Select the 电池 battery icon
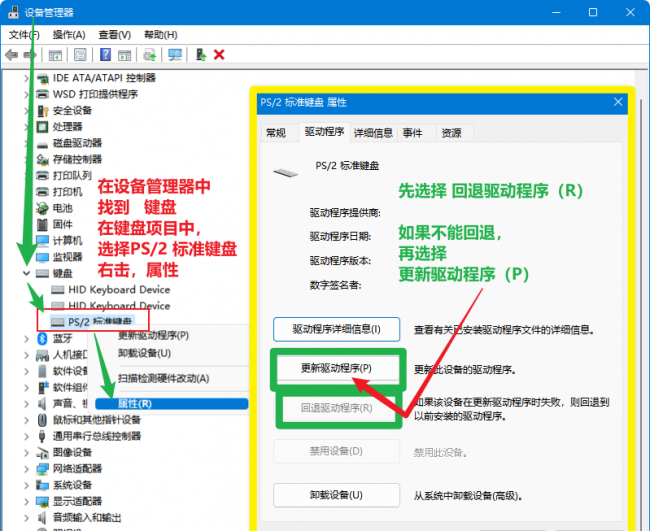The height and width of the screenshot is (531, 650). pyautogui.click(x=42, y=208)
